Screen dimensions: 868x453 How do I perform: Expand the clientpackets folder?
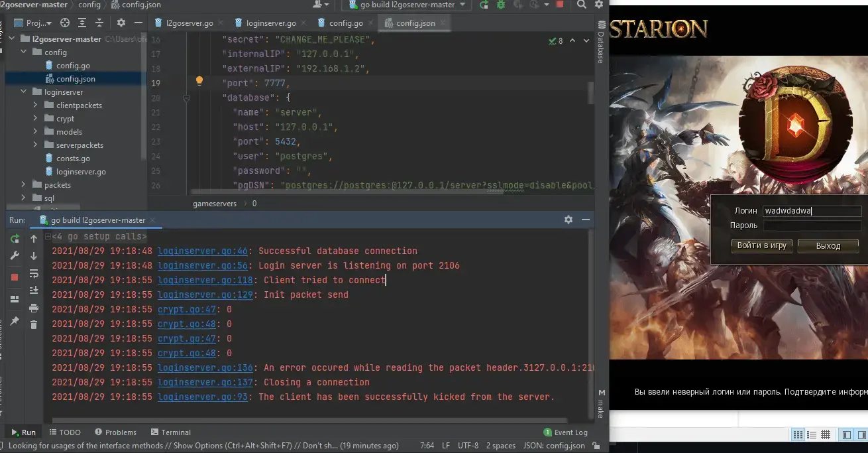36,105
